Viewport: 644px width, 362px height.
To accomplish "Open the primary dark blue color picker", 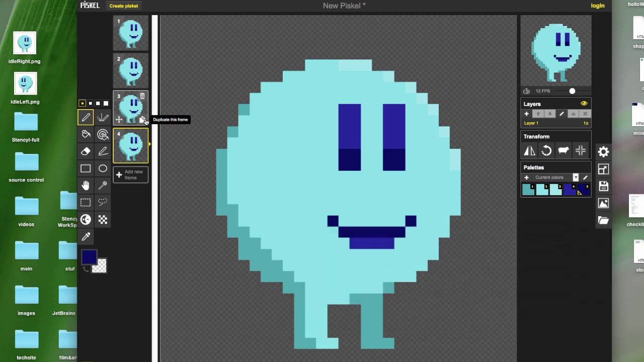I will coord(89,257).
